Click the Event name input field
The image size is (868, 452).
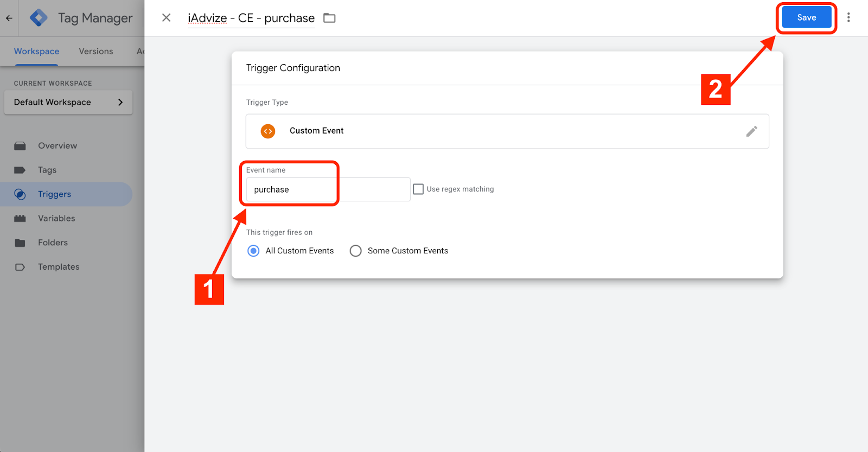coord(328,190)
